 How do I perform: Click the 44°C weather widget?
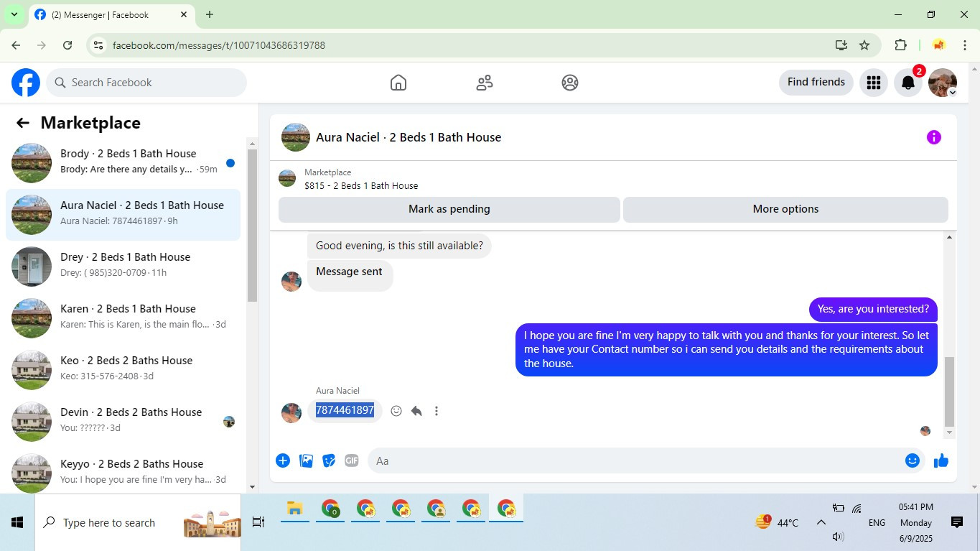click(x=778, y=522)
